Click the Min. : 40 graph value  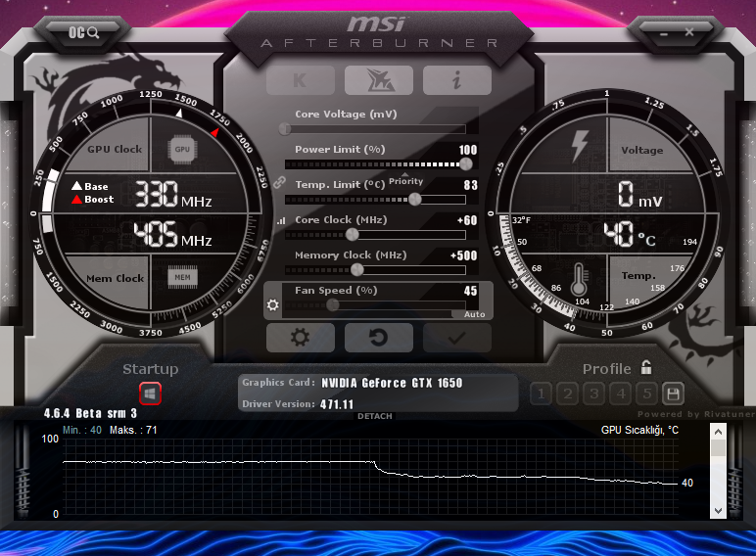82,430
